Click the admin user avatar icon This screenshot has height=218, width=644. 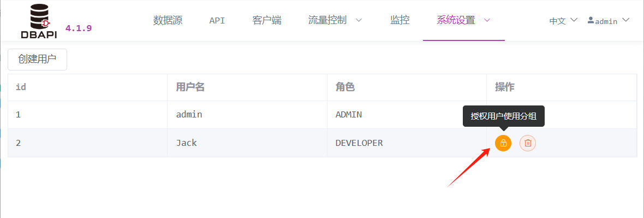[591, 20]
